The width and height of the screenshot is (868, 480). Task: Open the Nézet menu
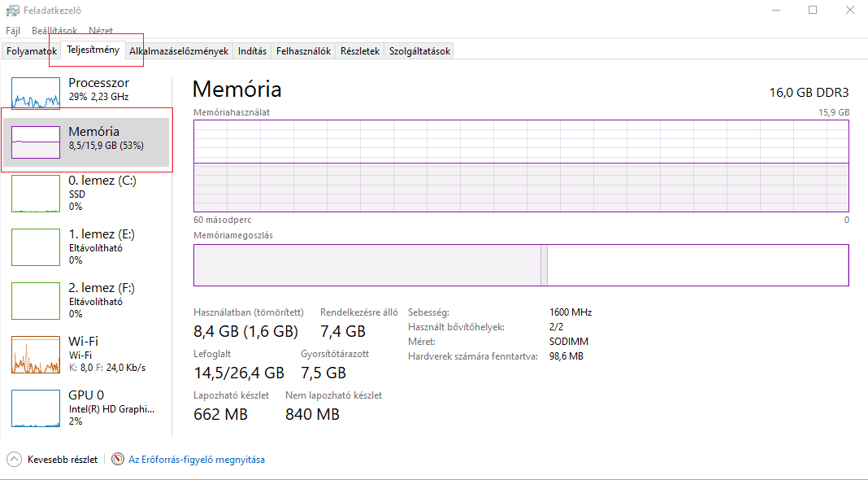[101, 31]
